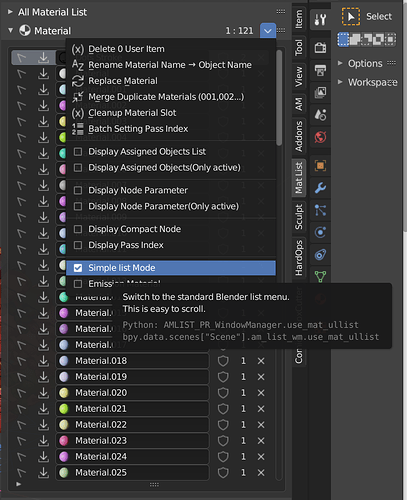
Task: Click the Material.021 green preview sphere
Action: point(64,409)
